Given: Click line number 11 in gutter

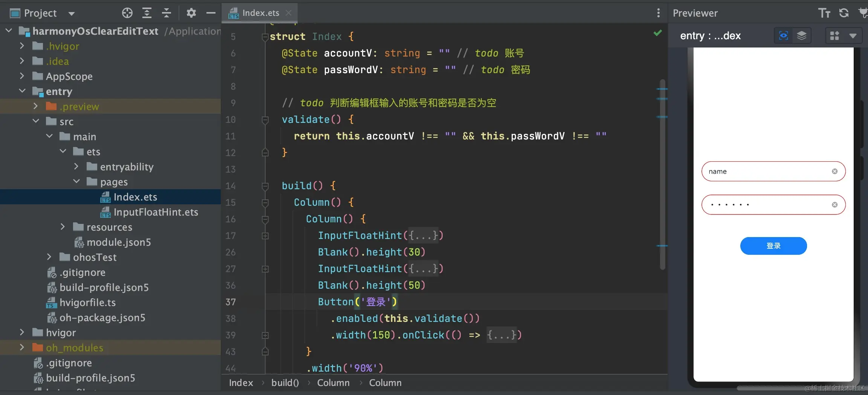Looking at the screenshot, I should (x=230, y=136).
